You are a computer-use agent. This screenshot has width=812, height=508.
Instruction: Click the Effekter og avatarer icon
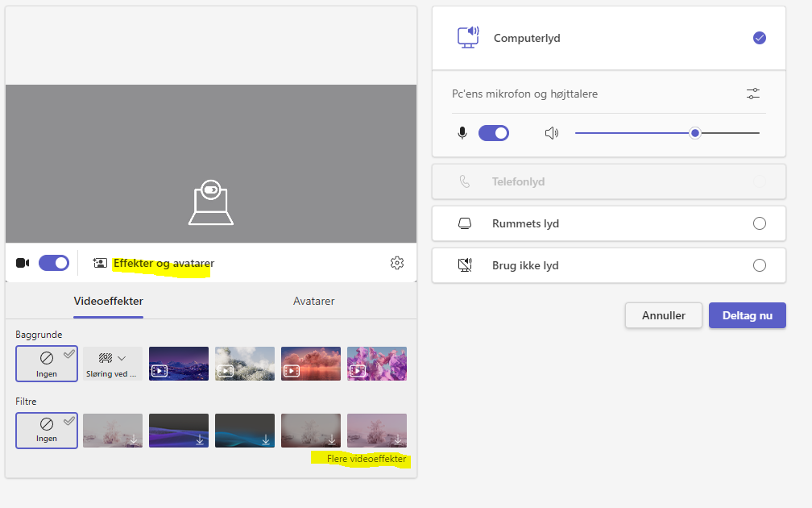[x=100, y=263]
